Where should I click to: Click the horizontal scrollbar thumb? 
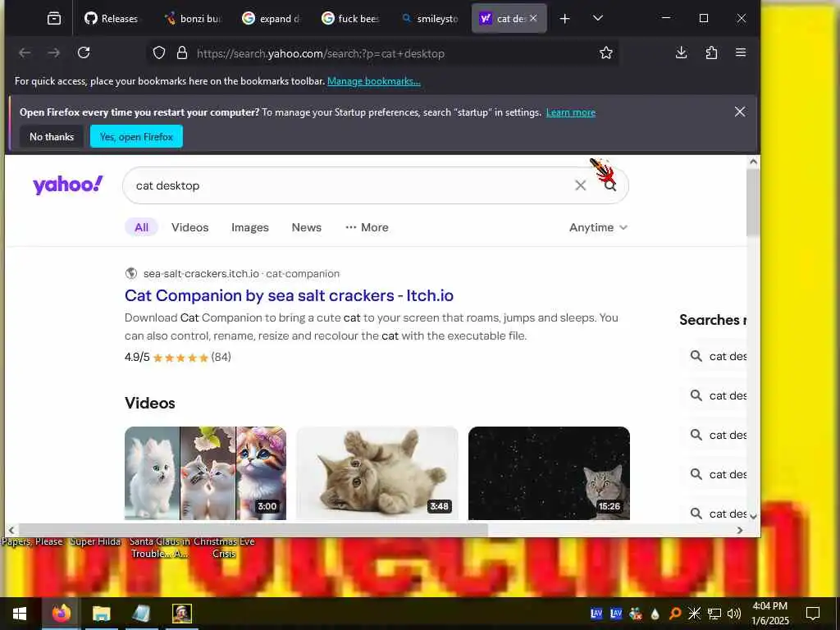tap(253, 530)
